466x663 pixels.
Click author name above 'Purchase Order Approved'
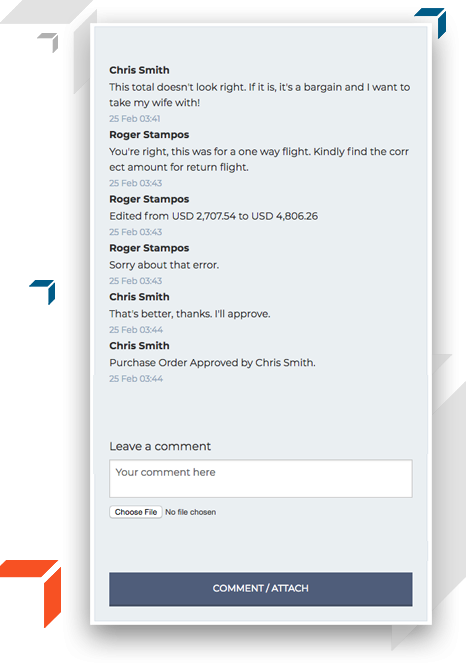tap(139, 346)
